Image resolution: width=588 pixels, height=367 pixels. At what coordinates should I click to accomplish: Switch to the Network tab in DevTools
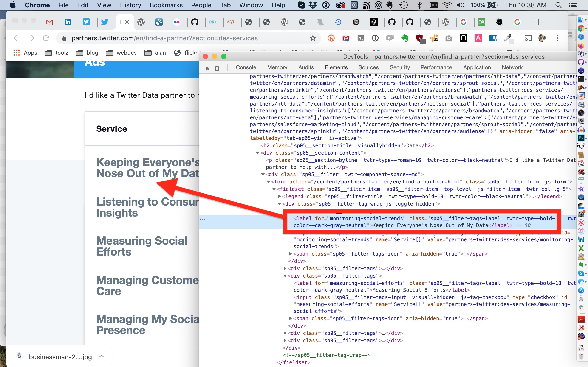512,67
